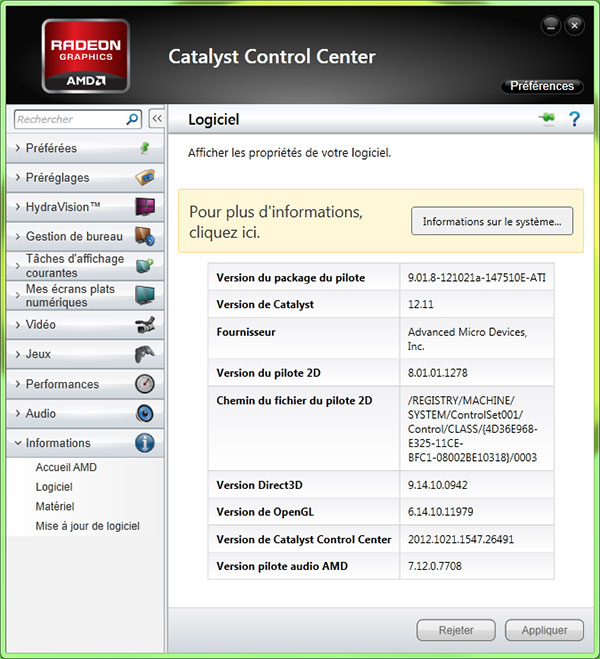Click the Performances gauge icon
The image size is (600, 659).
point(145,384)
